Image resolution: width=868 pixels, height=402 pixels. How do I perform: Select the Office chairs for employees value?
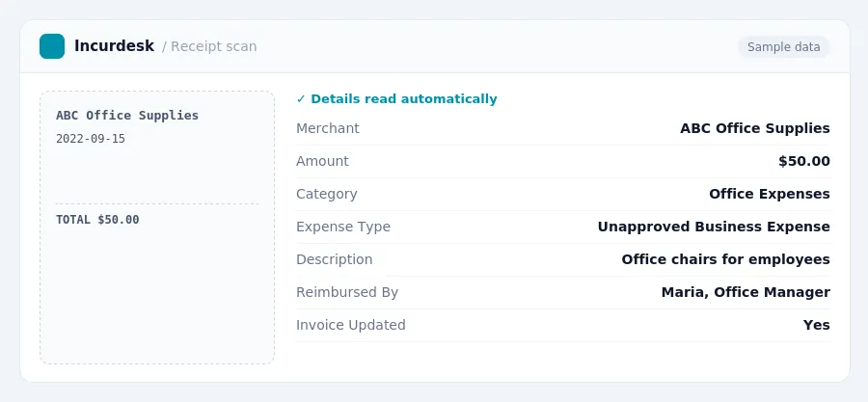point(725,259)
